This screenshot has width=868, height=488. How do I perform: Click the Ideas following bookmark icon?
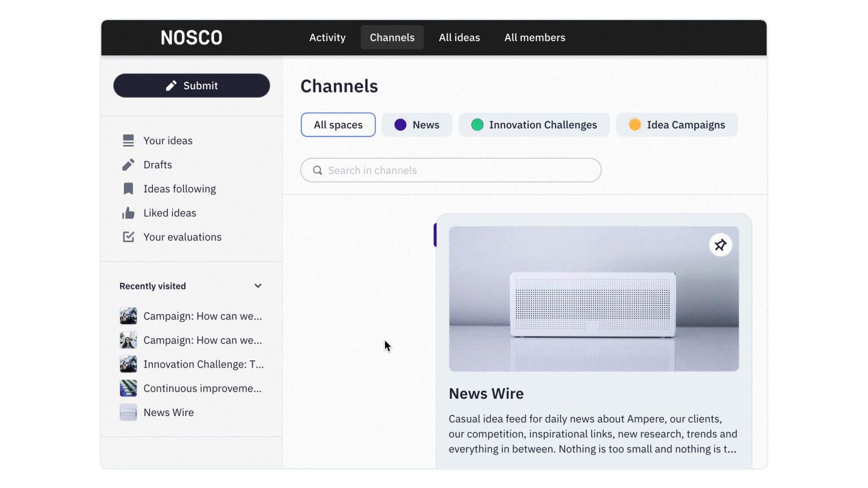(128, 189)
